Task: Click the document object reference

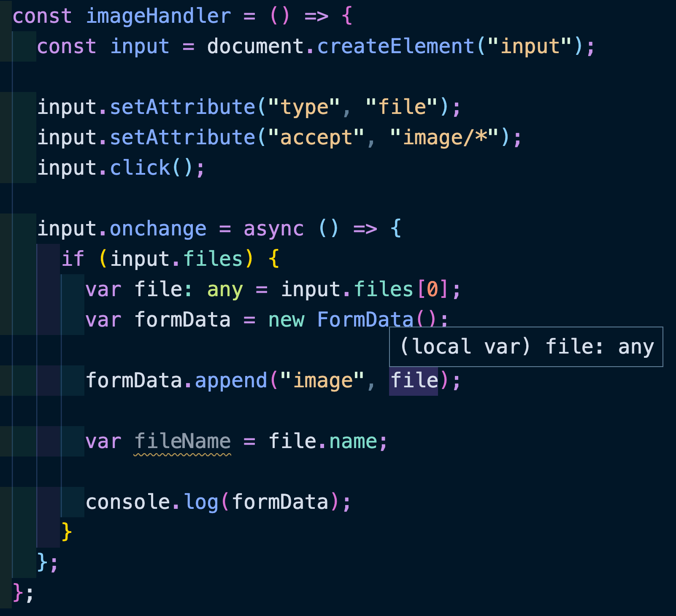Action: 255,46
